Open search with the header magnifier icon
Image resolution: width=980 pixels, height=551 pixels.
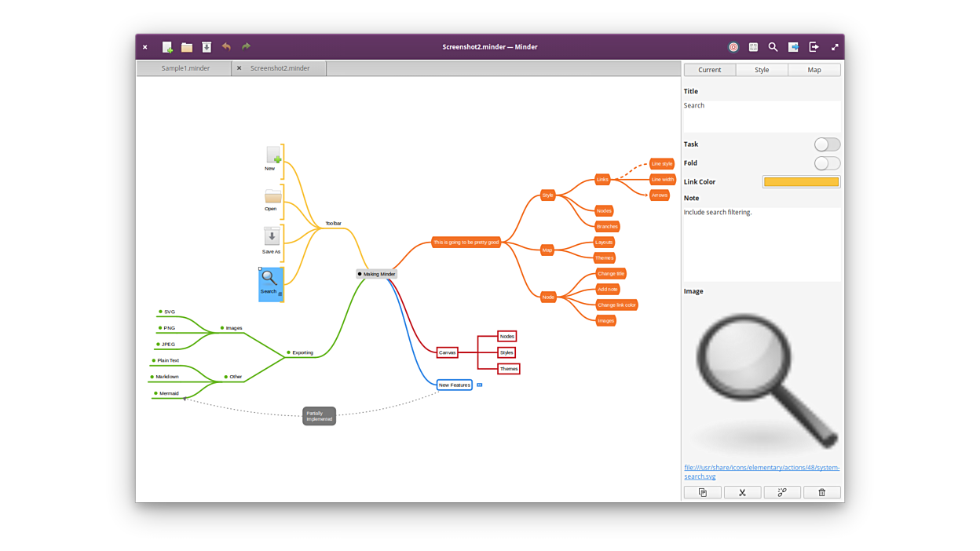773,47
